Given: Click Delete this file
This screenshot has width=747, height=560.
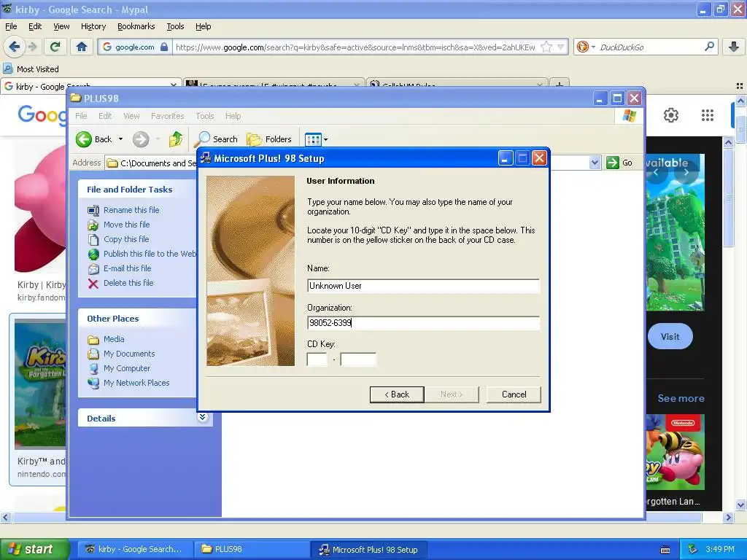Looking at the screenshot, I should pyautogui.click(x=128, y=283).
